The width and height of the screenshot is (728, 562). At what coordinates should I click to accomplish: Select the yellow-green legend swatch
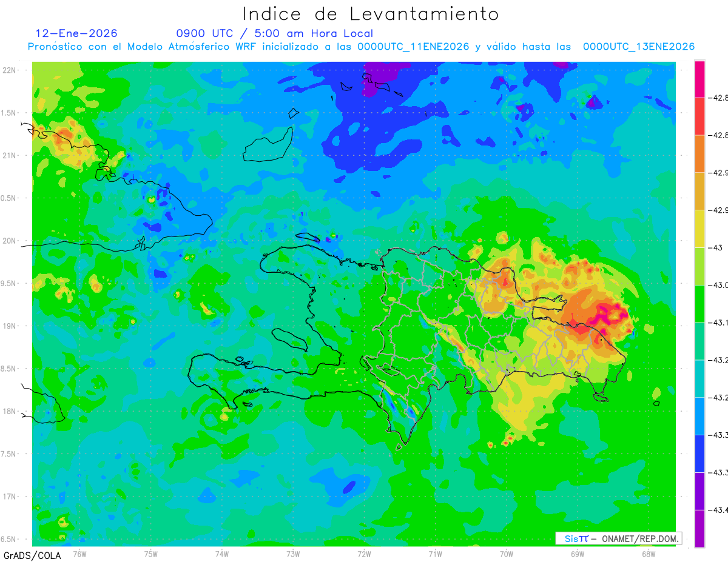click(x=699, y=266)
